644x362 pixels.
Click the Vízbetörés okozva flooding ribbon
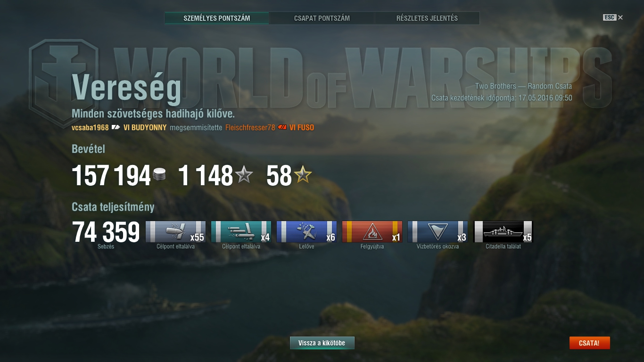(x=438, y=231)
